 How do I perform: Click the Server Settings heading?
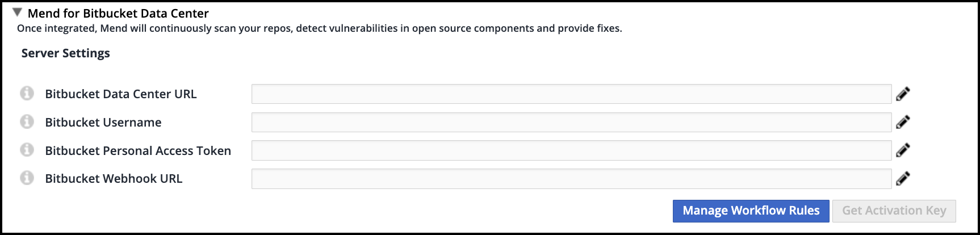(x=65, y=53)
